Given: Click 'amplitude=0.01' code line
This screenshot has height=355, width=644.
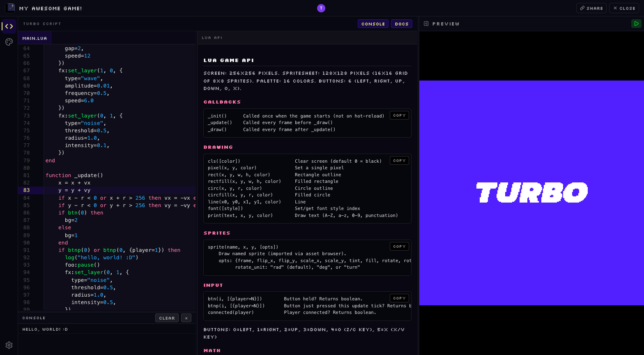Looking at the screenshot, I should coord(88,85).
